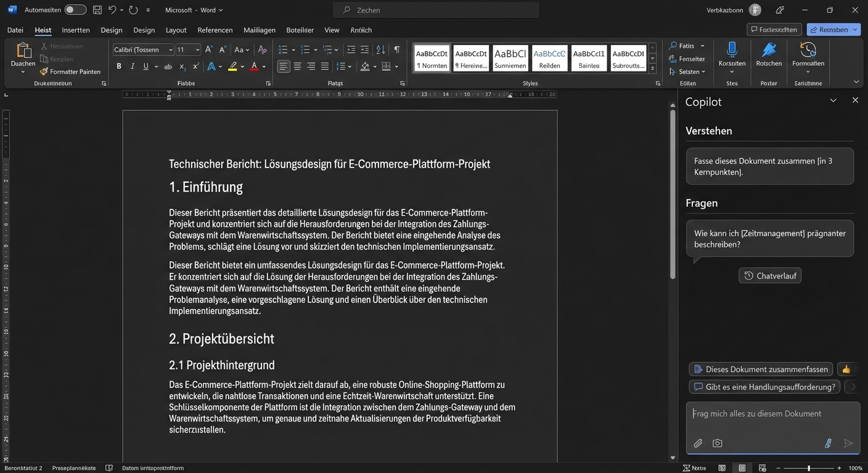
Task: Switch to Read Mode in the status bar
Action: tap(721, 467)
